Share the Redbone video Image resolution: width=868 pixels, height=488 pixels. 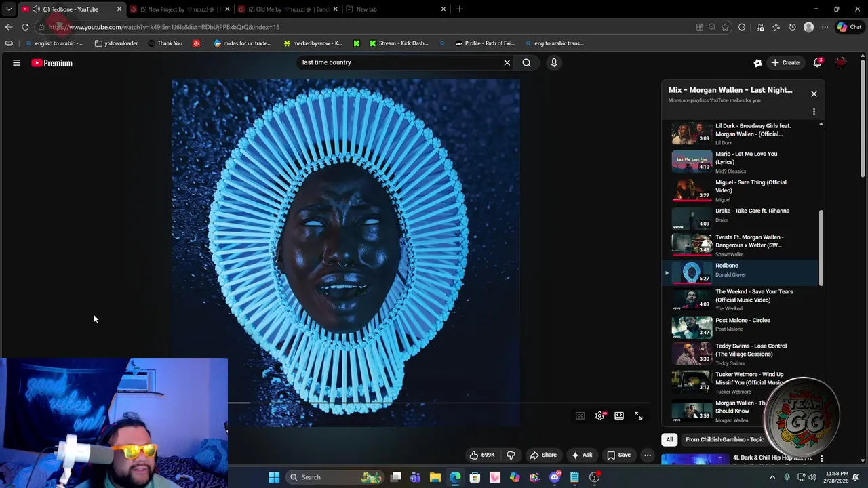click(x=542, y=455)
